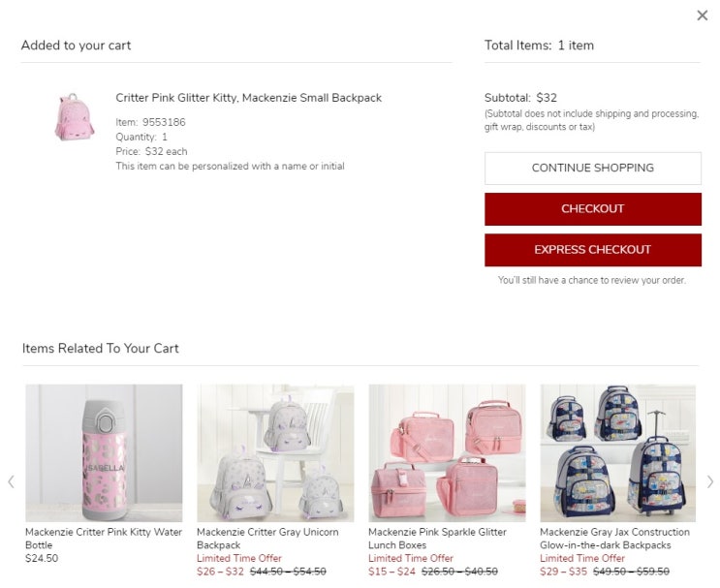Click the $24.50 water bottle price
Viewport: 720px width, 588px height.
click(42, 559)
